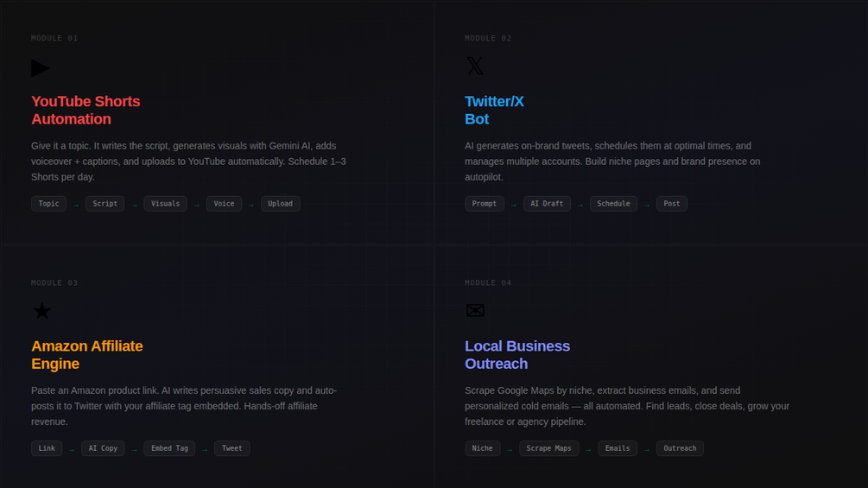Select the Niche step tag
The height and width of the screenshot is (488, 868).
483,448
